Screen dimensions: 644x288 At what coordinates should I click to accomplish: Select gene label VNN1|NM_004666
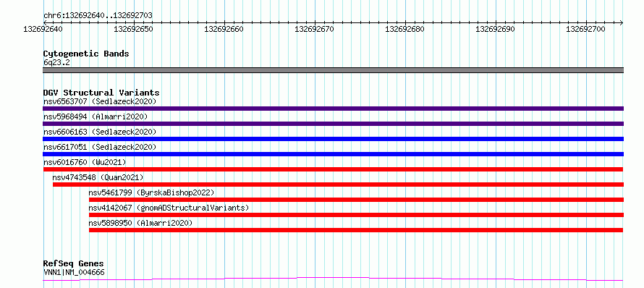(74, 272)
